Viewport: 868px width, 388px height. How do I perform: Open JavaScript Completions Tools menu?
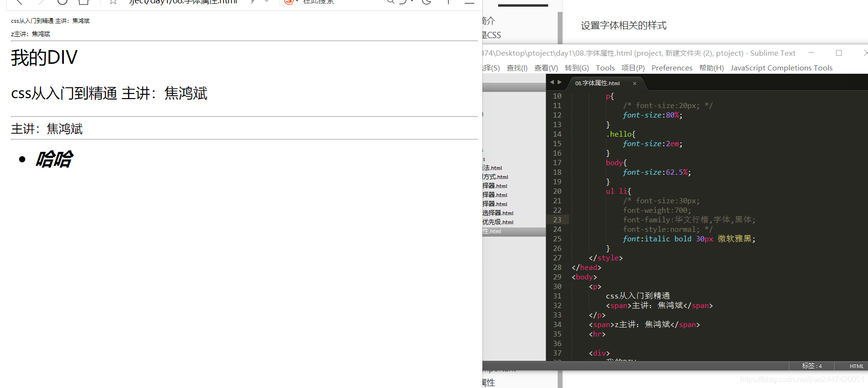(x=781, y=68)
